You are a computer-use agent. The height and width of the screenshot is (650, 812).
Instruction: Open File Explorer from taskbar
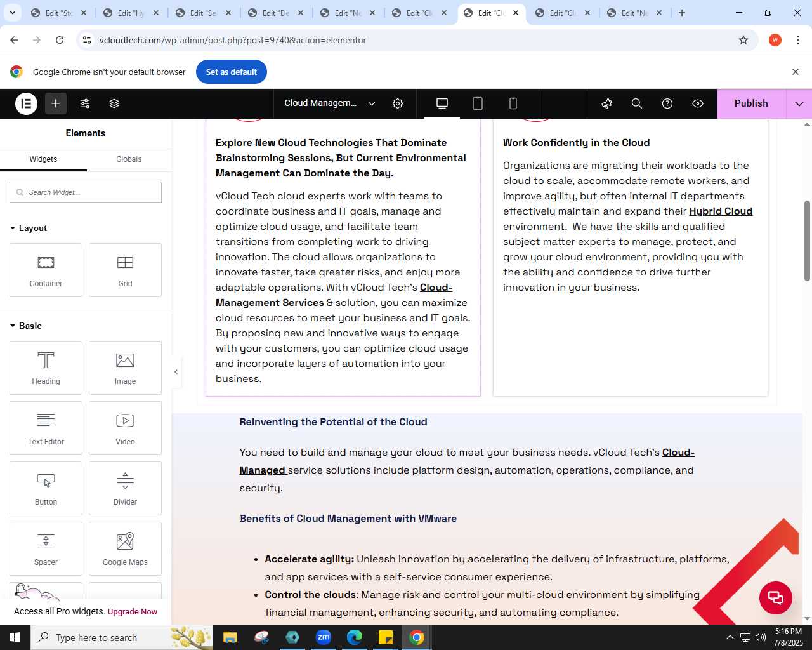[230, 637]
